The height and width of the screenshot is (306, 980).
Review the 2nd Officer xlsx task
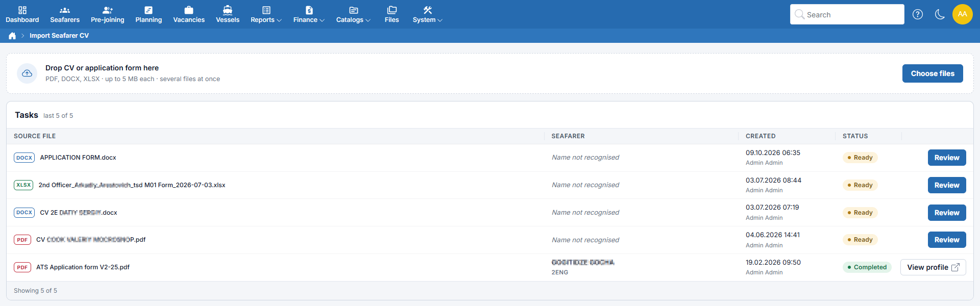(x=947, y=185)
